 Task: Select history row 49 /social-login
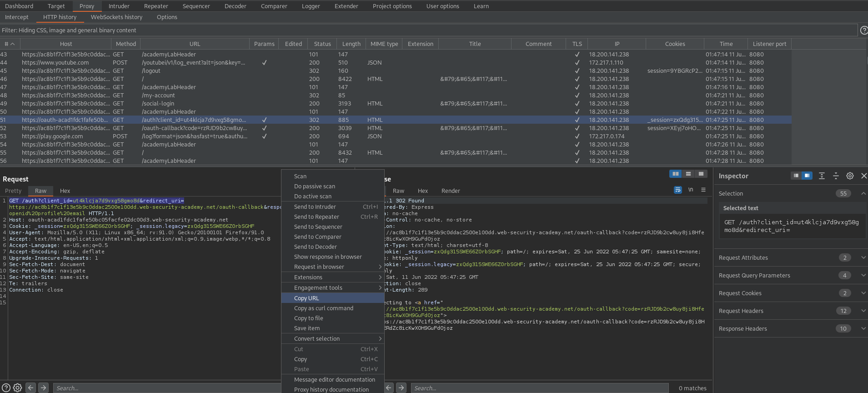(x=396, y=103)
